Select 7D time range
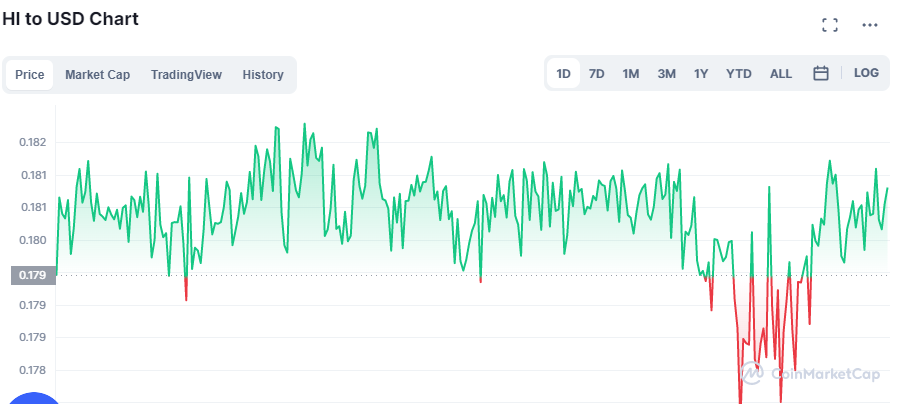 click(x=596, y=74)
